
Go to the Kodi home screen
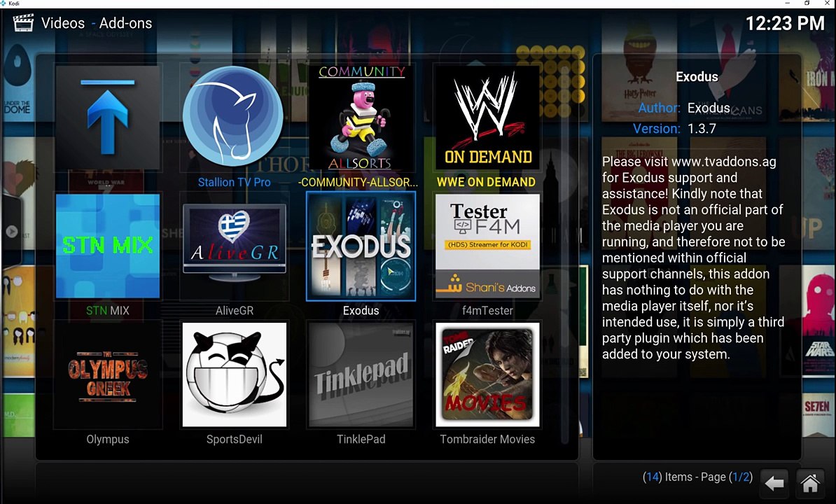[810, 483]
